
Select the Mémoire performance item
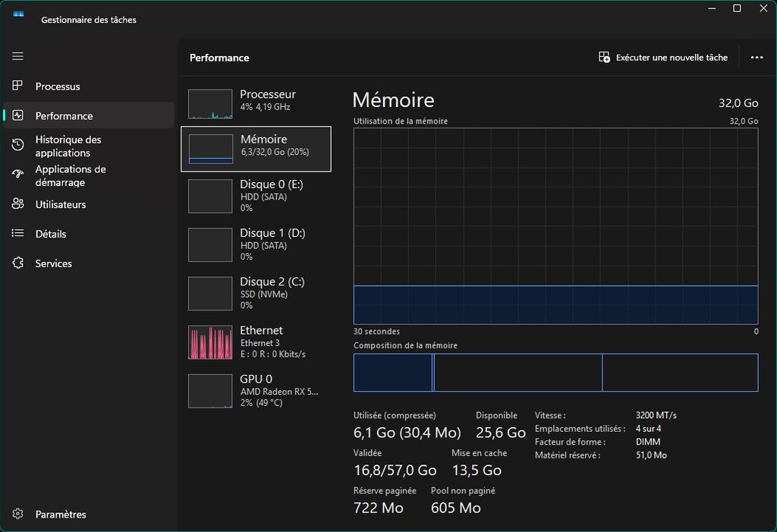point(256,150)
